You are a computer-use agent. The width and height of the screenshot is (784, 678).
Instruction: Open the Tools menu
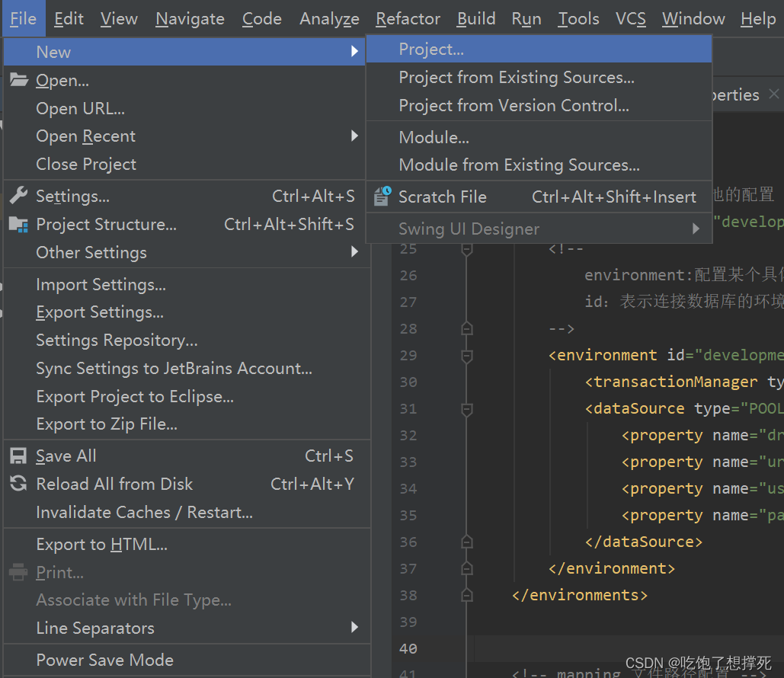point(578,18)
